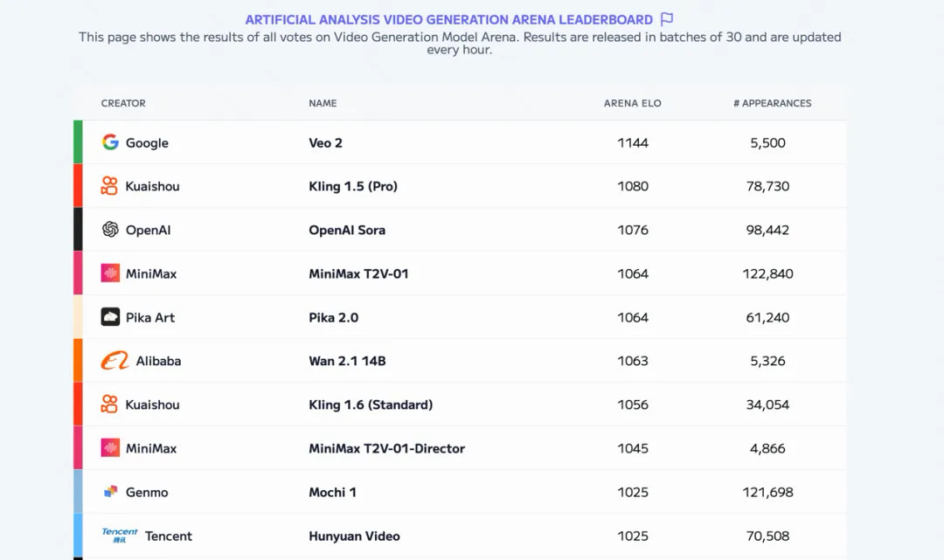Click the flag icon beside leaderboard title

point(667,19)
